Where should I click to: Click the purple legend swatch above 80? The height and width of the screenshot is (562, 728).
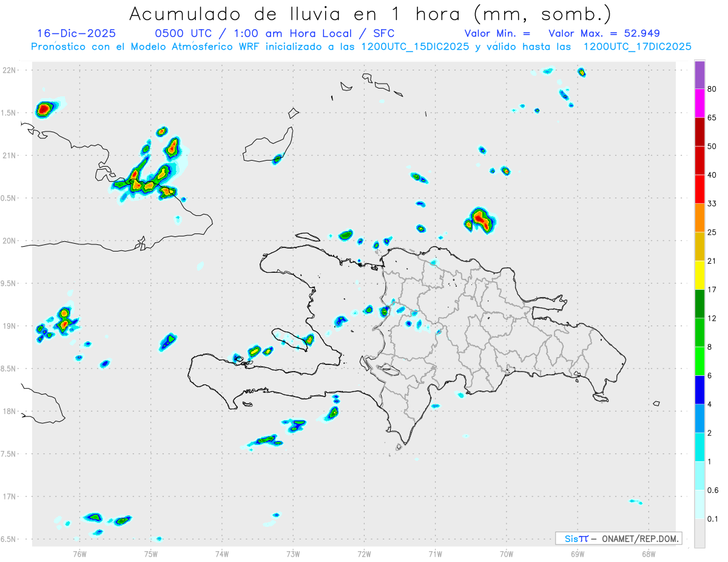(x=699, y=75)
